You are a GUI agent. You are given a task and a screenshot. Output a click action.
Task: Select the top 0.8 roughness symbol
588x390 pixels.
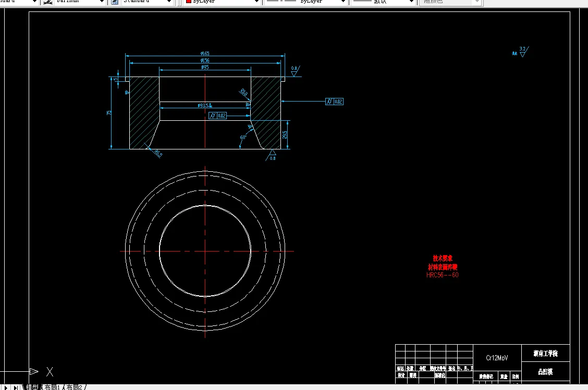click(x=295, y=71)
